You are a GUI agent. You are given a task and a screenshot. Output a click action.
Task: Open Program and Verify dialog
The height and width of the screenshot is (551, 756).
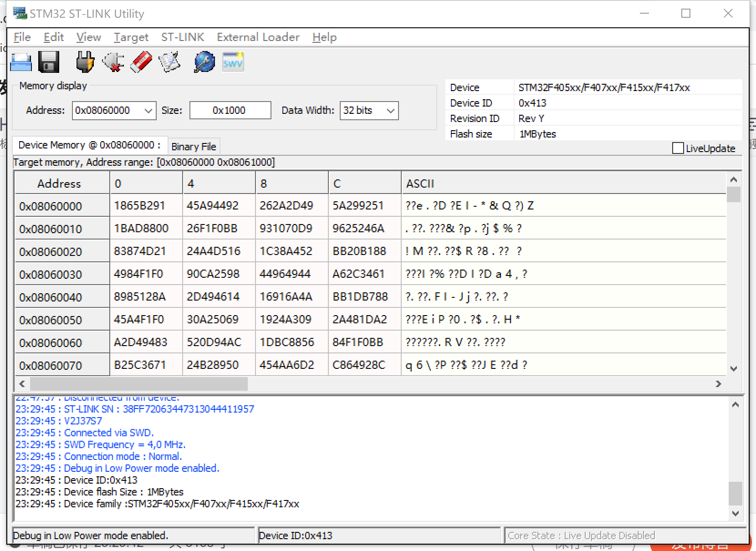click(169, 61)
